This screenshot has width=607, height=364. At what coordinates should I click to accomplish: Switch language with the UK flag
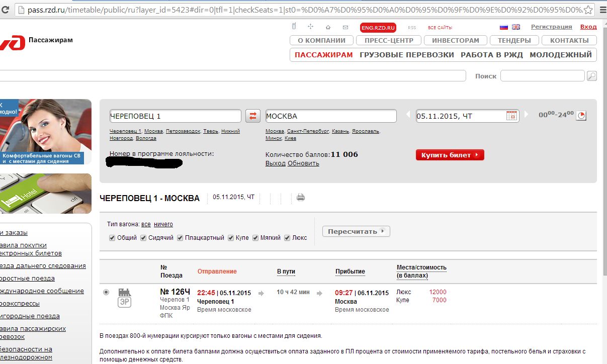click(x=516, y=27)
